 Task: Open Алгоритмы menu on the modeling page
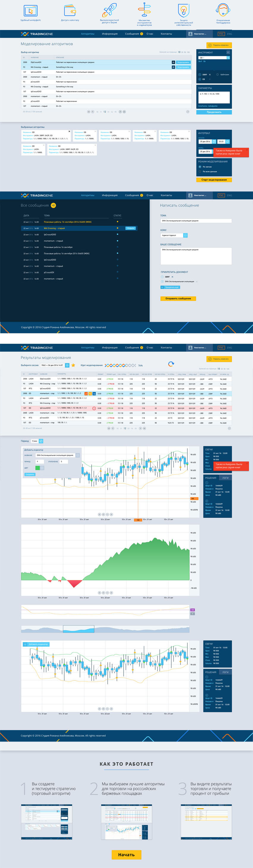click(87, 34)
